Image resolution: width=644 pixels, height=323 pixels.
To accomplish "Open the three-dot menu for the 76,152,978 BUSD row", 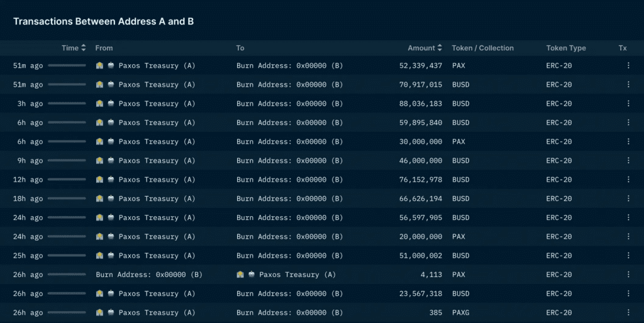I will click(x=628, y=179).
